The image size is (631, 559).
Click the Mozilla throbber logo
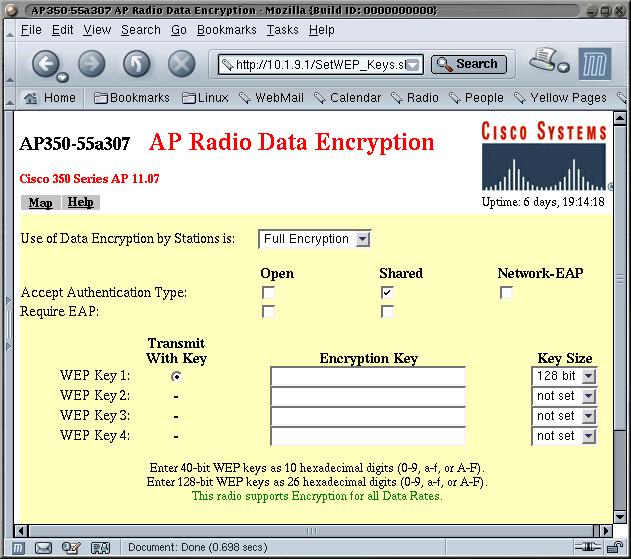coord(595,64)
